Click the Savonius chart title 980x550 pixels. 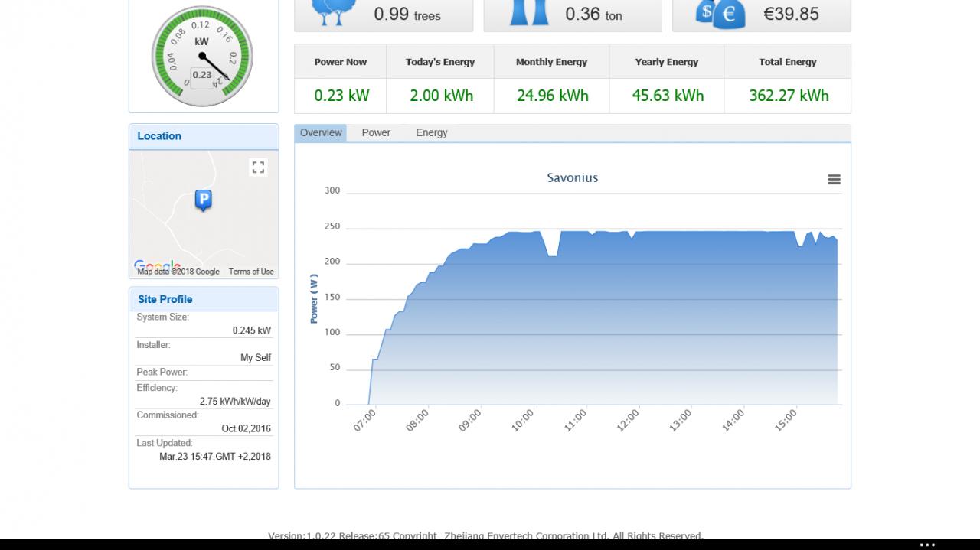click(x=573, y=177)
